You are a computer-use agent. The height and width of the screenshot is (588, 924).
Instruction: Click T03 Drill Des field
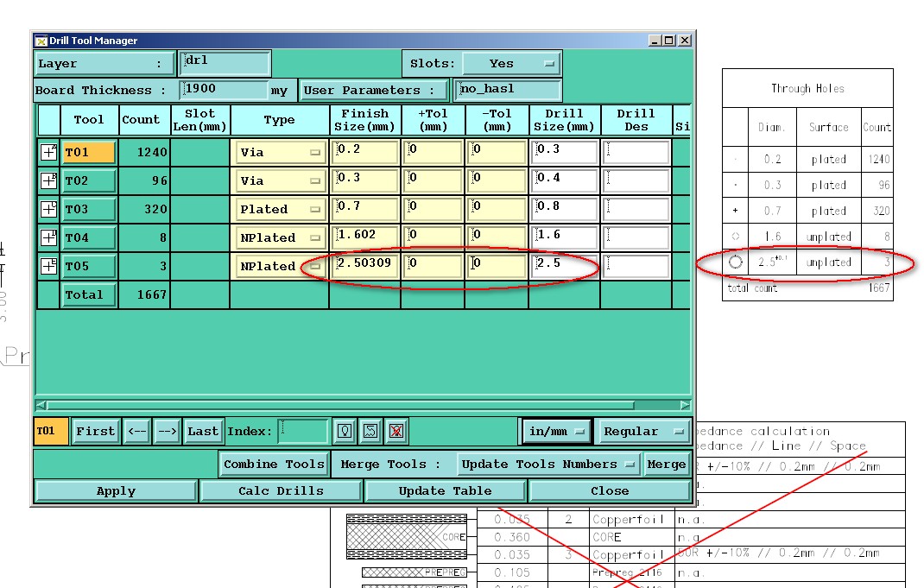pyautogui.click(x=636, y=209)
